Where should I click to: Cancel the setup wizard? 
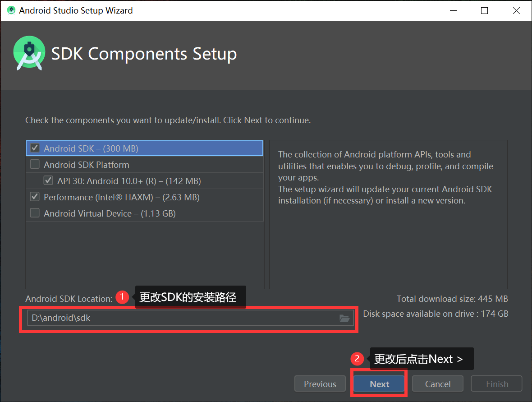click(438, 384)
